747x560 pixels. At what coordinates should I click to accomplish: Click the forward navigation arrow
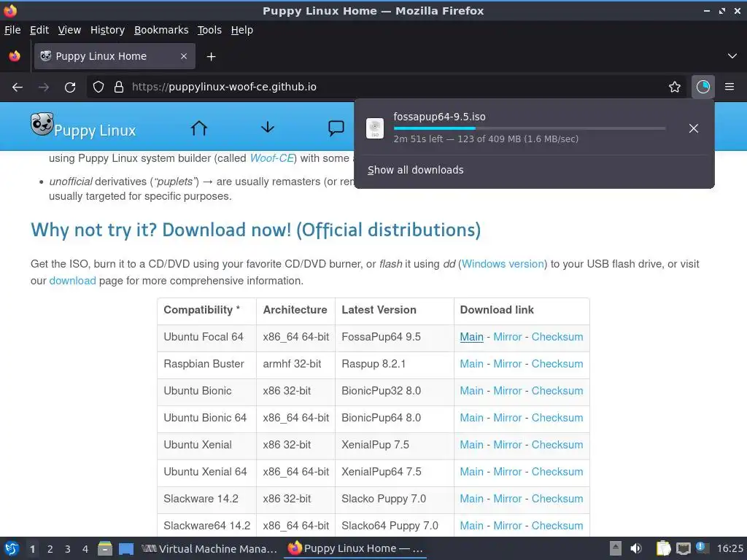coord(44,87)
